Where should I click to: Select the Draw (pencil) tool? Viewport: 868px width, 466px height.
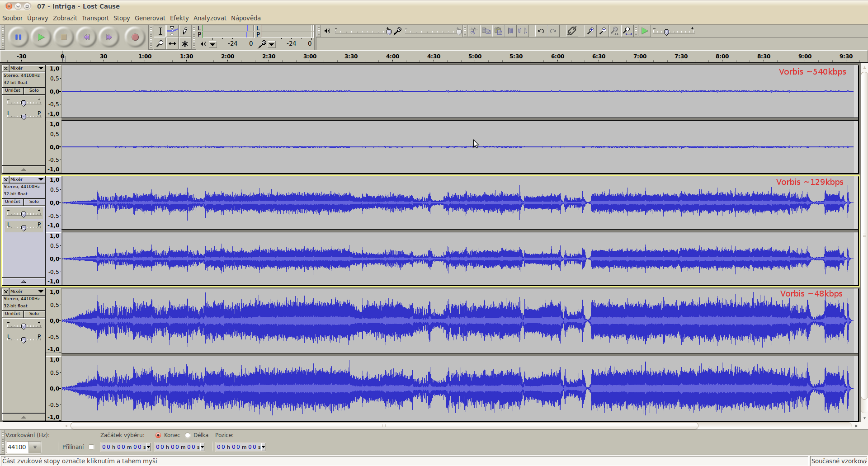(184, 31)
